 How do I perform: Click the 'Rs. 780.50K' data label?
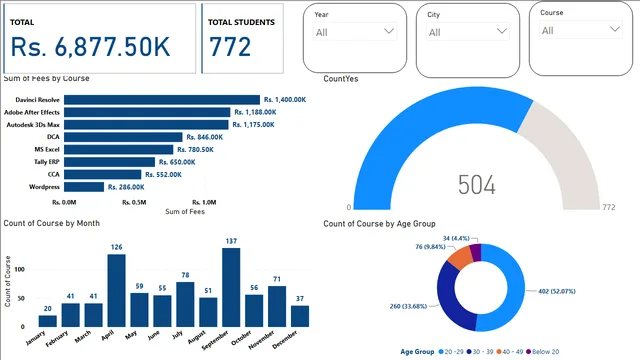[x=196, y=149]
